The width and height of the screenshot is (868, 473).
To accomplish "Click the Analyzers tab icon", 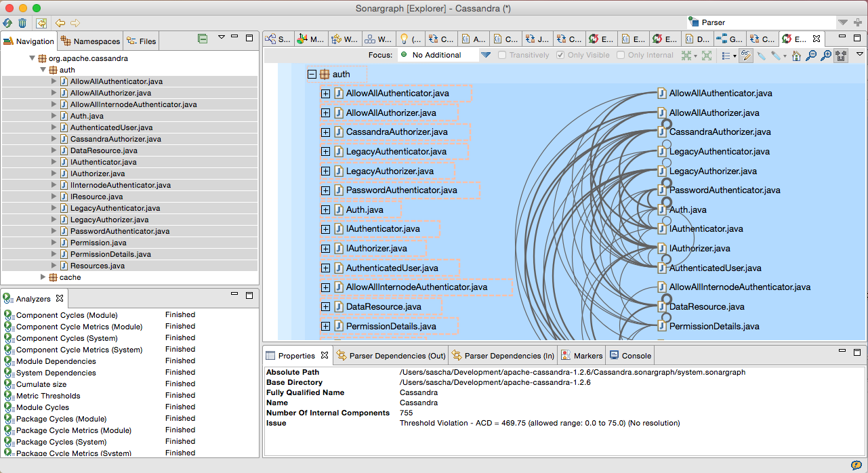I will [9, 299].
